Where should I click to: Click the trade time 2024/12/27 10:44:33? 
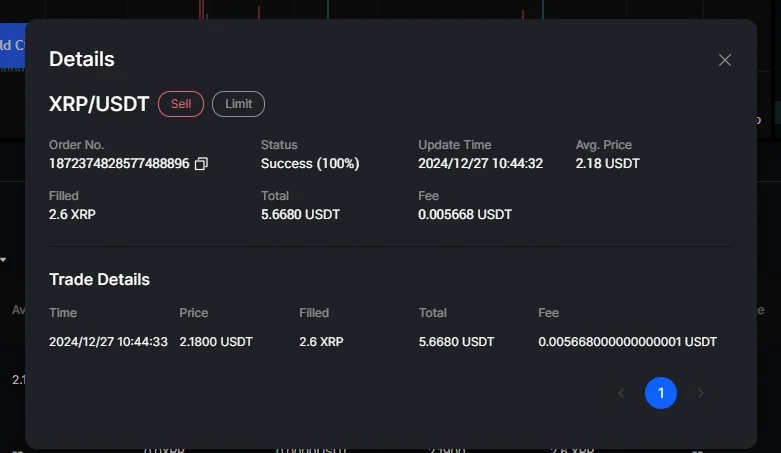pos(110,342)
